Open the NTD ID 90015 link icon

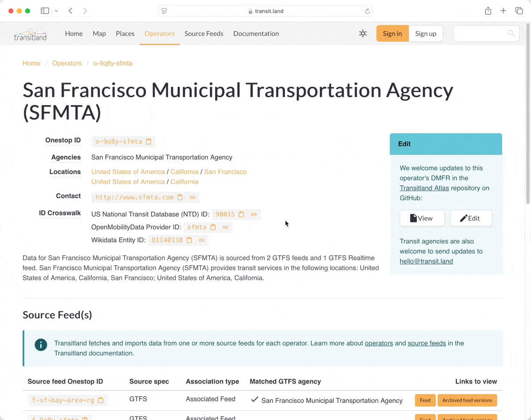click(x=254, y=214)
